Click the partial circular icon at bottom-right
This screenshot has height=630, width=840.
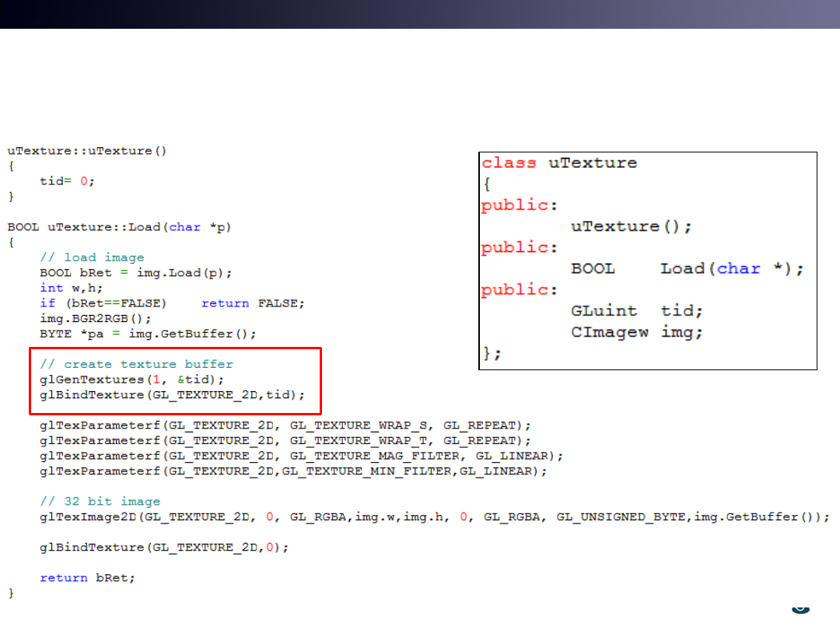point(800,609)
